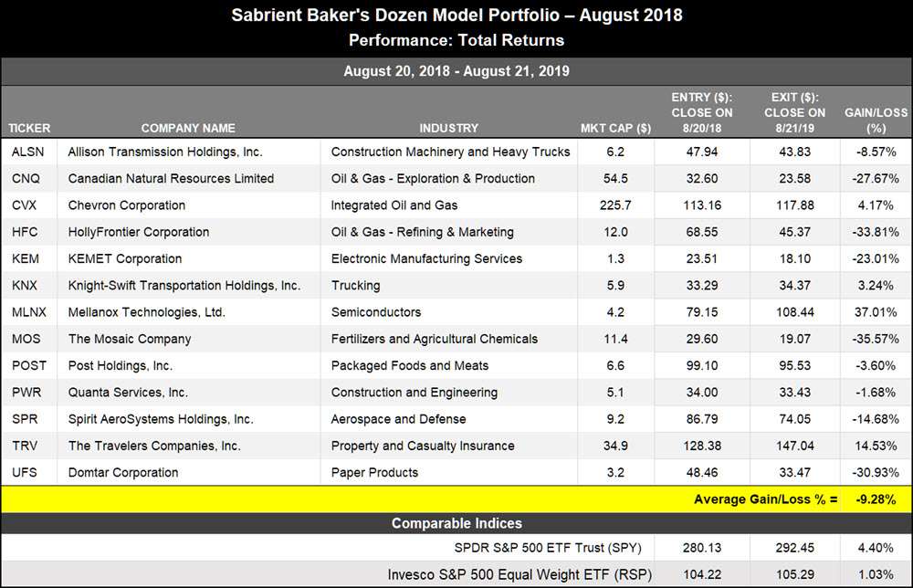
Task: Select the MKT CAP ($) column header
Action: 615,128
